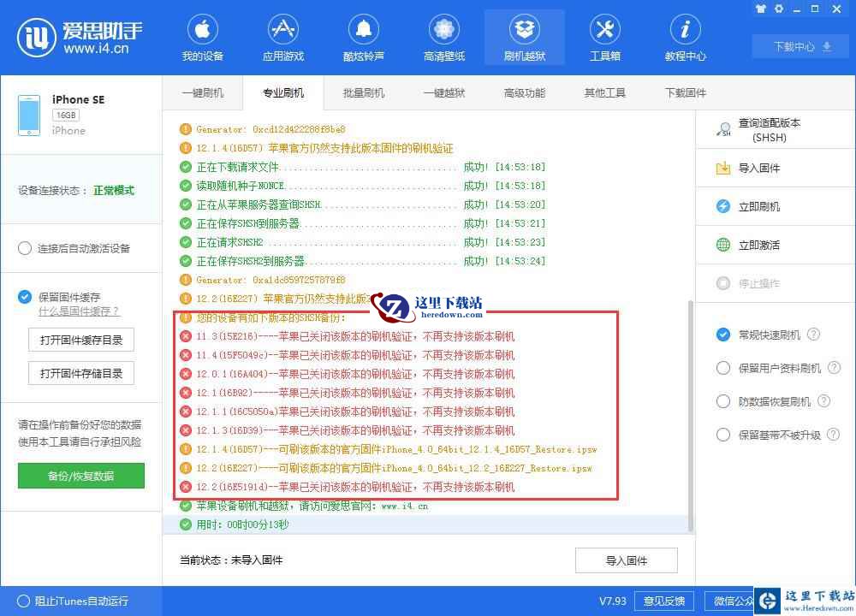Click 16GB capacity badge

(66, 115)
